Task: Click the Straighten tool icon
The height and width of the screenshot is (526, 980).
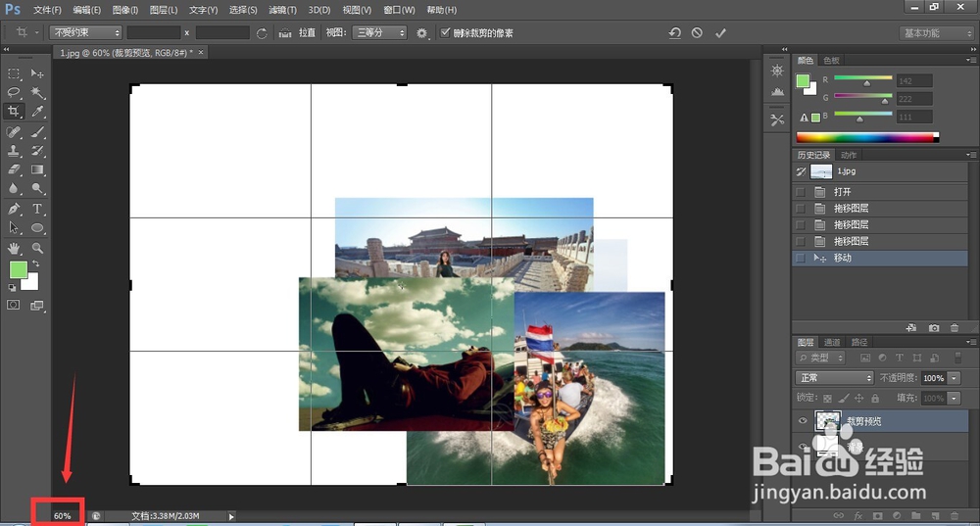Action: point(285,33)
